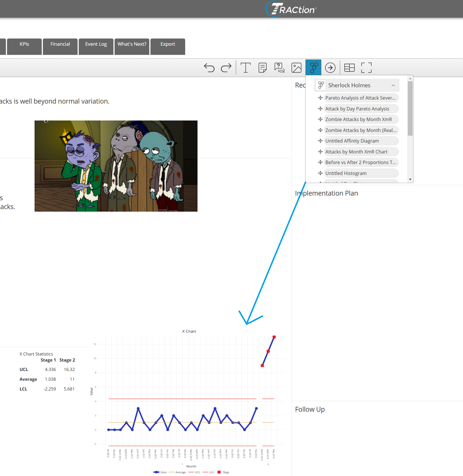Screen dimensions: 463x476
Task: Click the Stage 2 LCL value 5.681
Action: point(69,389)
